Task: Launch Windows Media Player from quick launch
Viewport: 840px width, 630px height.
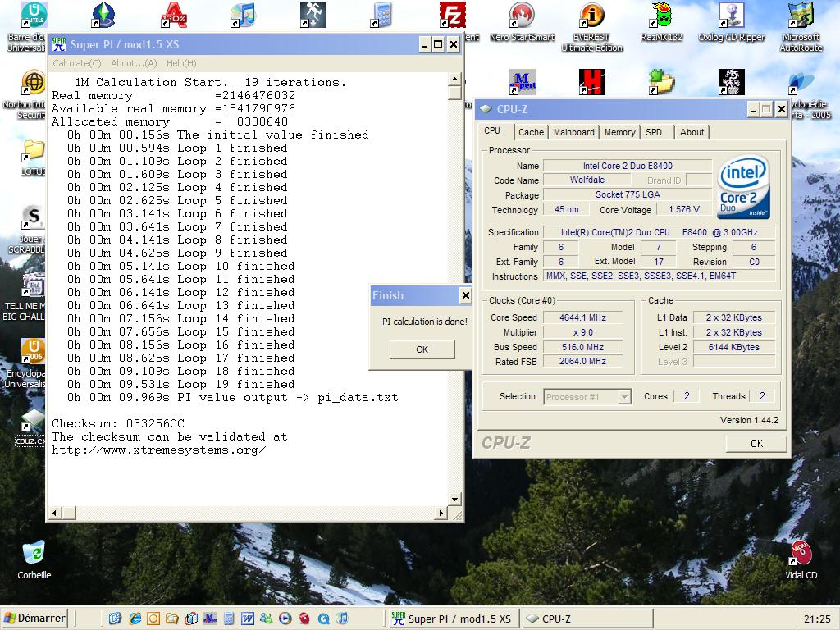Action: 285,619
